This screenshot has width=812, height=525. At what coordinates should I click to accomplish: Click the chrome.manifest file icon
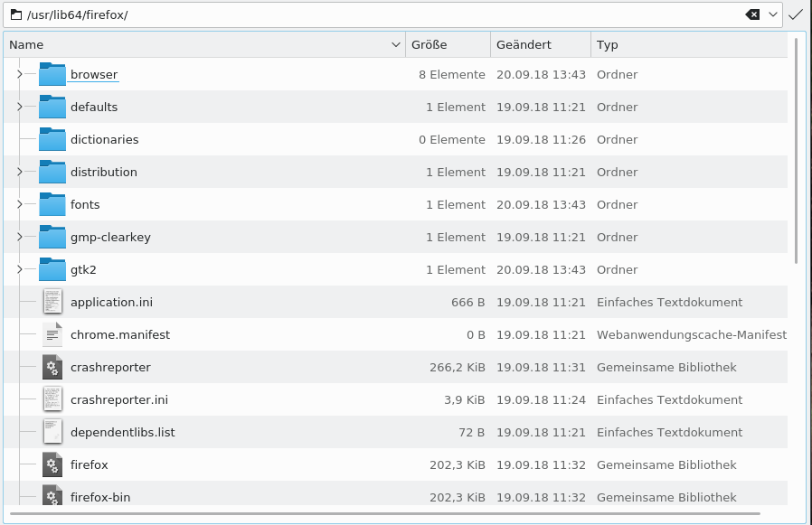click(52, 334)
